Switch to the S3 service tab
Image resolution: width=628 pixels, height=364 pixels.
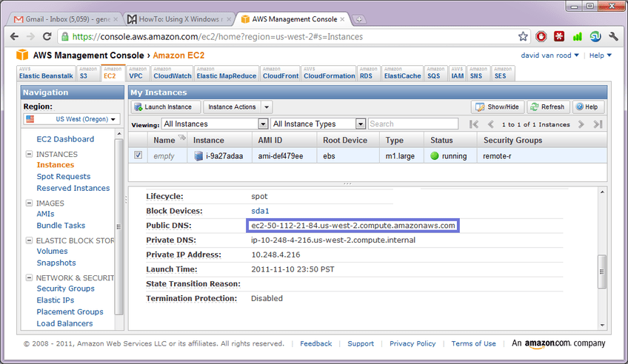87,73
